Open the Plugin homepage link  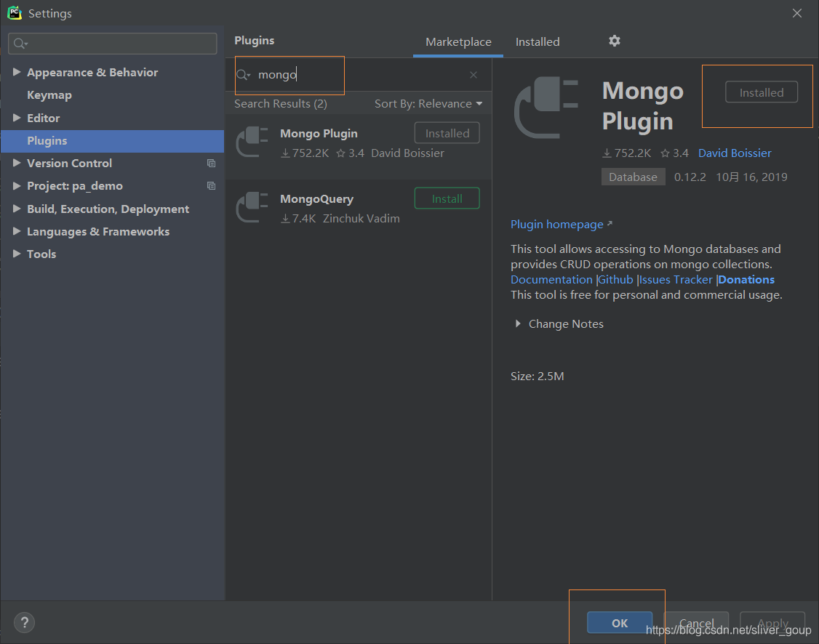pyautogui.click(x=557, y=224)
